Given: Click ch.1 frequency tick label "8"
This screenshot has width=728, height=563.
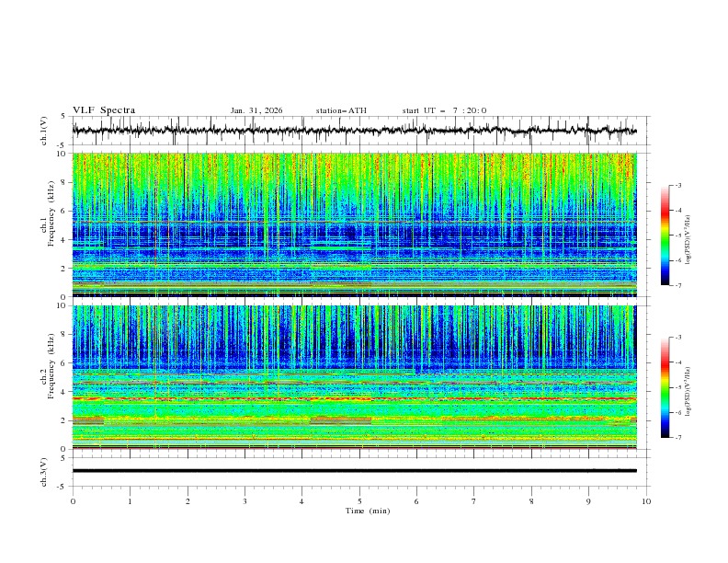Looking at the screenshot, I should pyautogui.click(x=64, y=182).
